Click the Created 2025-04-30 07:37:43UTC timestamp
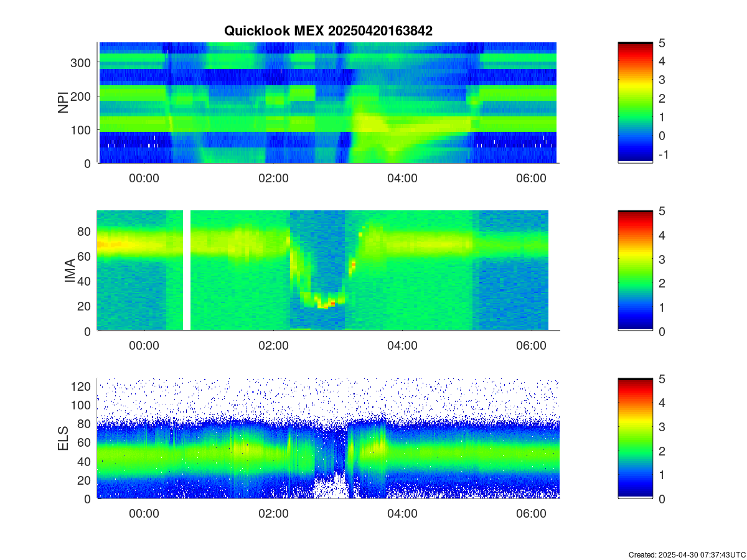 (687, 554)
